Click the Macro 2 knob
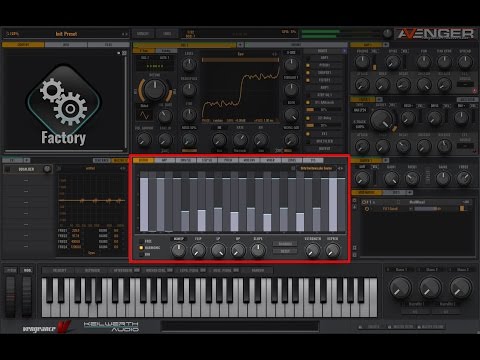Image resolution: width=480 pixels, height=360 pixels. (430, 288)
